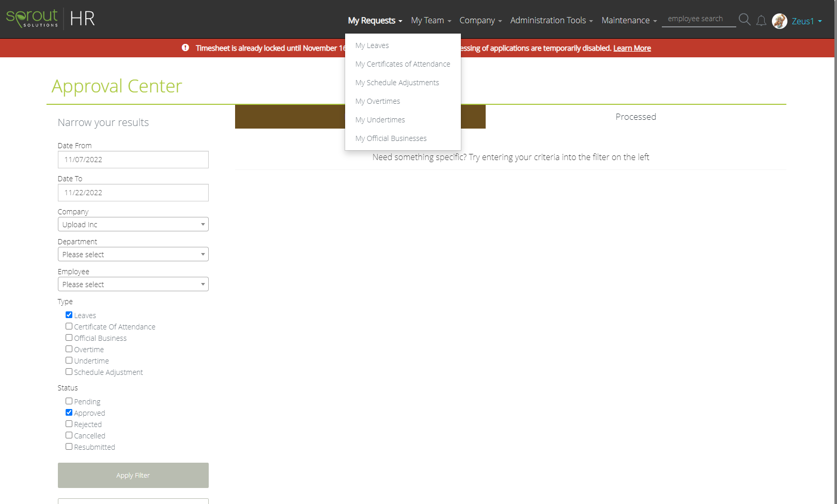
Task: Click the employee search text box
Action: [698, 19]
